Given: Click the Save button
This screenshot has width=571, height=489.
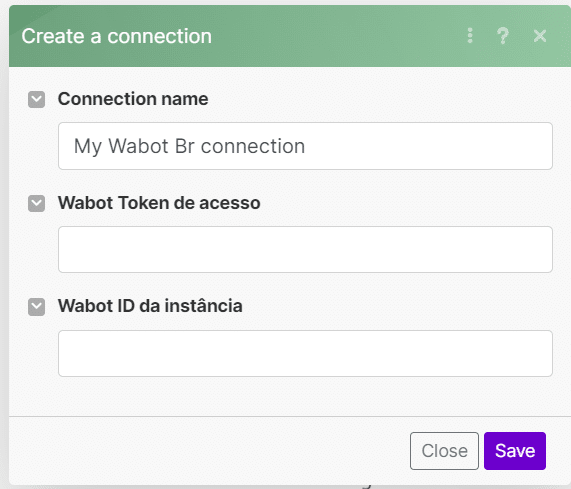Looking at the screenshot, I should coord(515,451).
